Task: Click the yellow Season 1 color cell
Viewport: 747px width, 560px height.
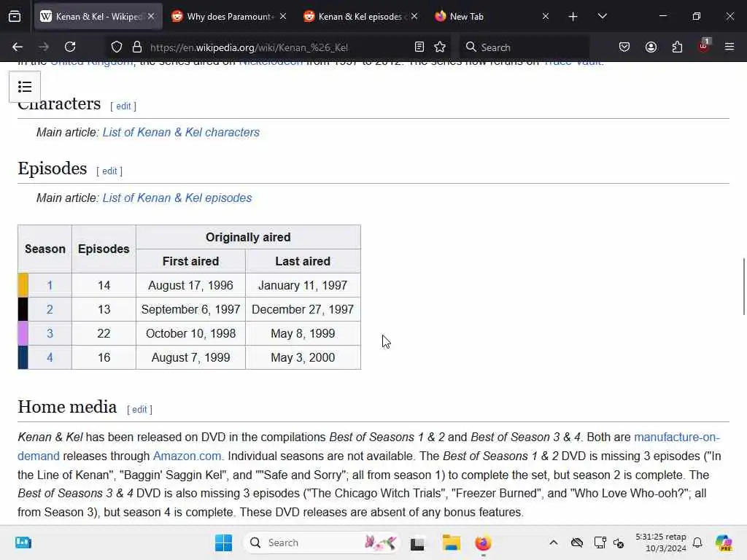Action: [x=23, y=285]
